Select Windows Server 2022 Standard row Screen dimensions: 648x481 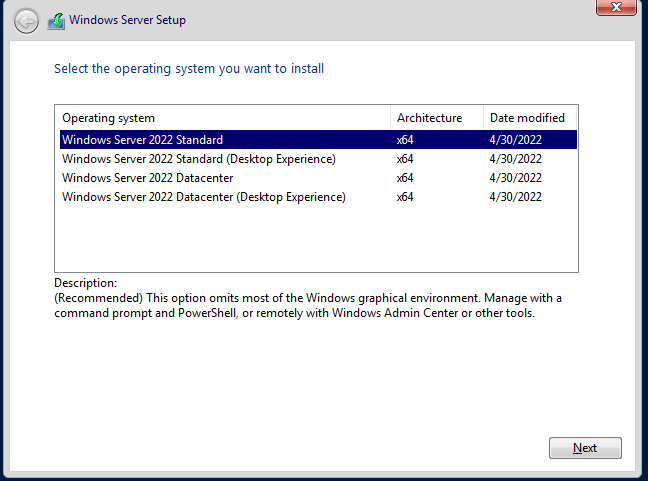[142, 140]
